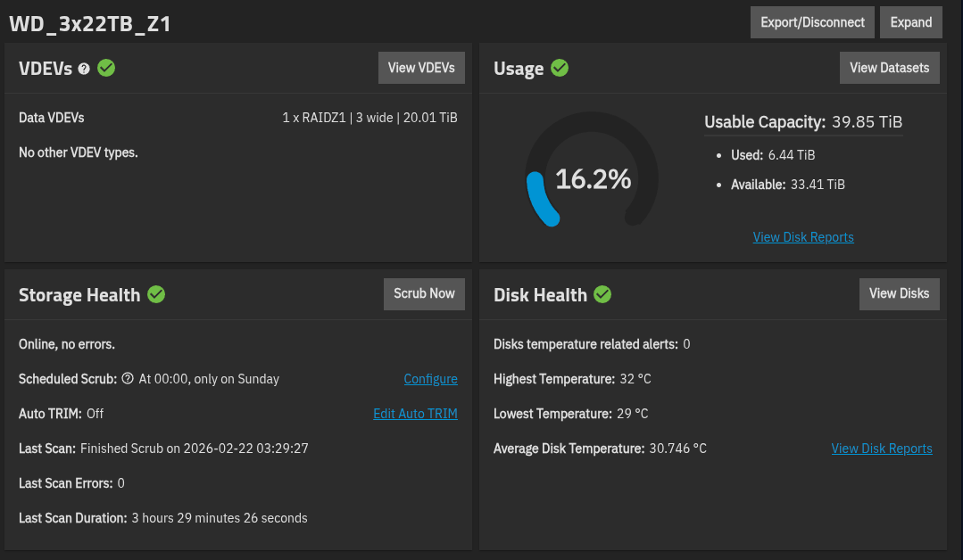Start a scrub with Scrub Now
Viewport: 963px width, 560px height.
point(424,293)
